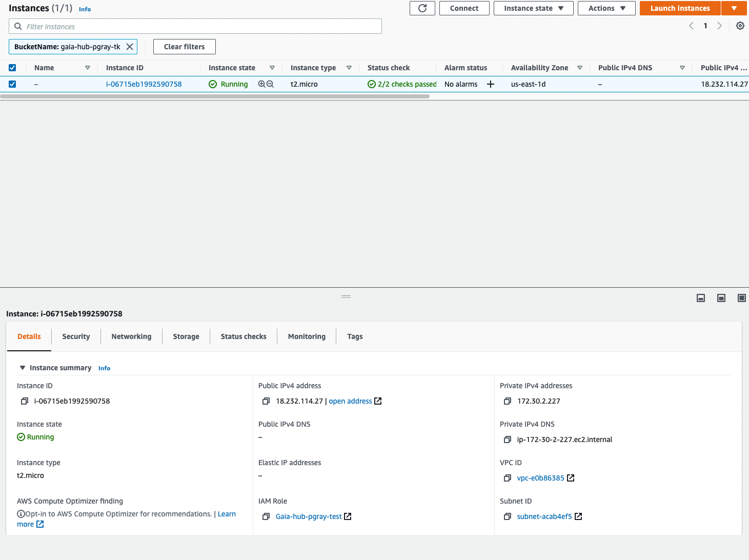Refresh the instances list
Screen dimensions: 749x560
point(422,8)
